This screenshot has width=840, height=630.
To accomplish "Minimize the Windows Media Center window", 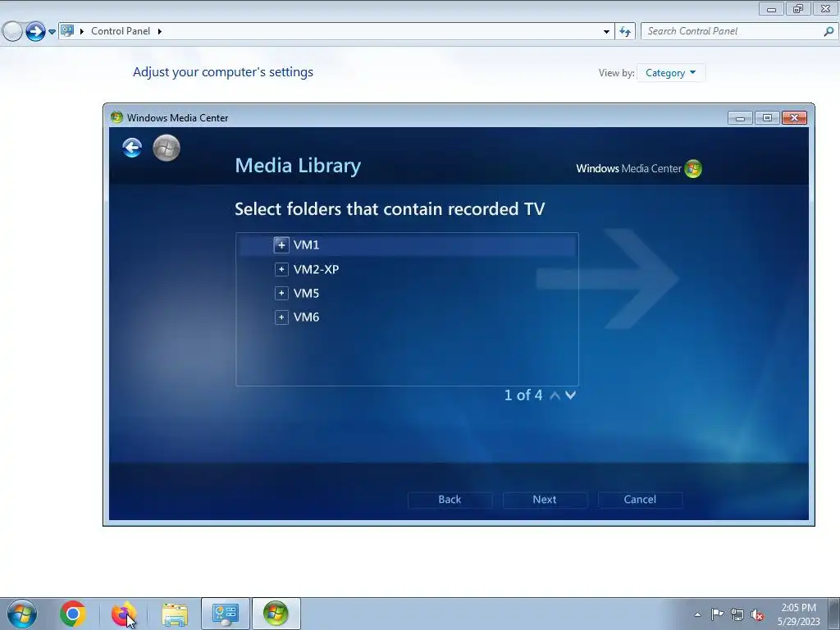I will 741,118.
